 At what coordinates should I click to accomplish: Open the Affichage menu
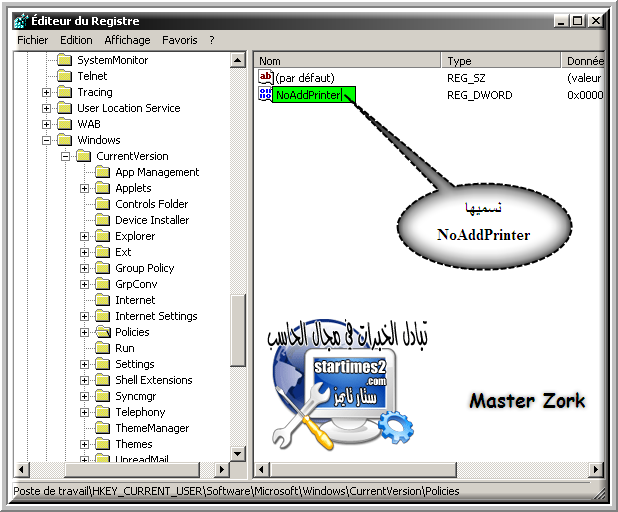click(127, 40)
